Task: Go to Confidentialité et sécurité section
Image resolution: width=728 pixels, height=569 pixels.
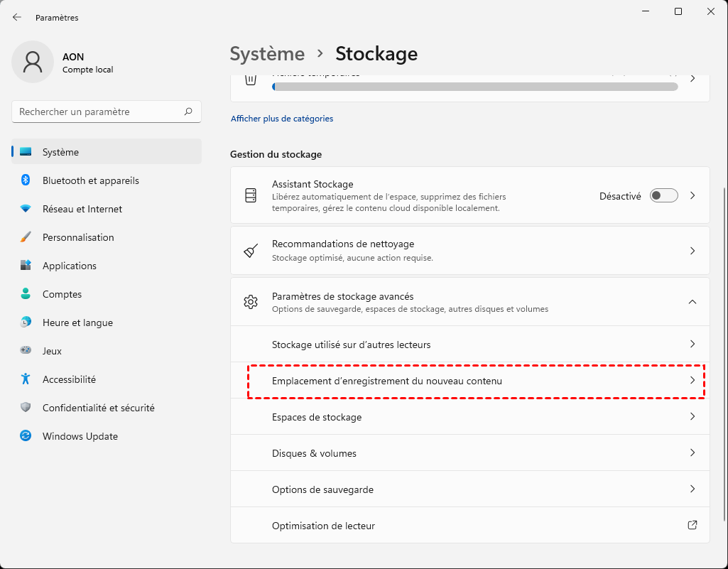Action: [x=98, y=408]
